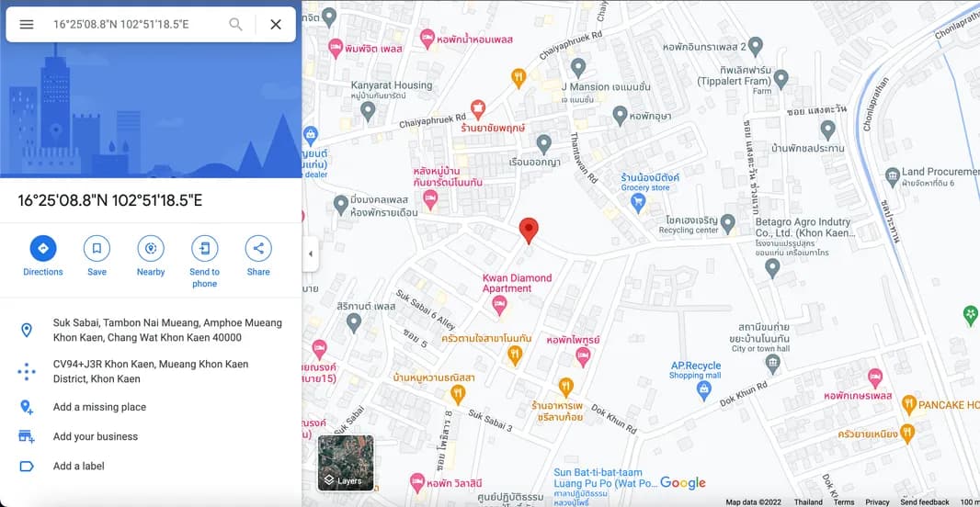Click the พิมพ์จิต เพลส lodging pin
The height and width of the screenshot is (507, 980).
(x=336, y=48)
